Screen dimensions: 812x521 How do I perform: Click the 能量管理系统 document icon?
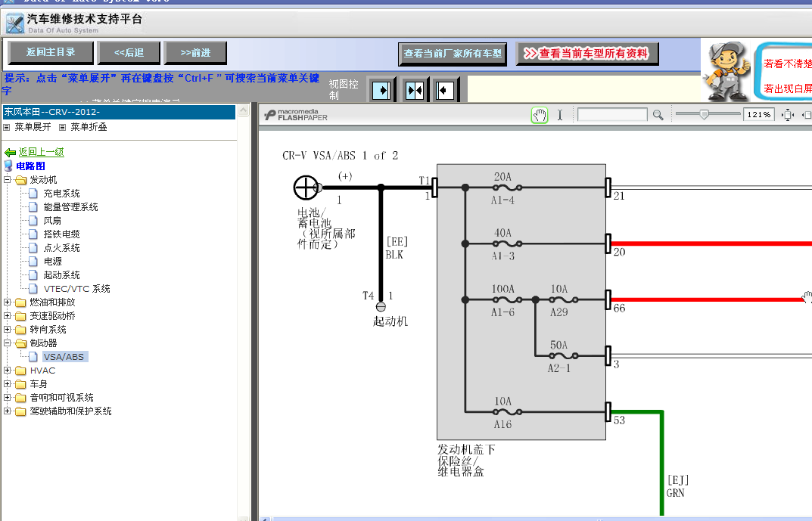tap(33, 207)
